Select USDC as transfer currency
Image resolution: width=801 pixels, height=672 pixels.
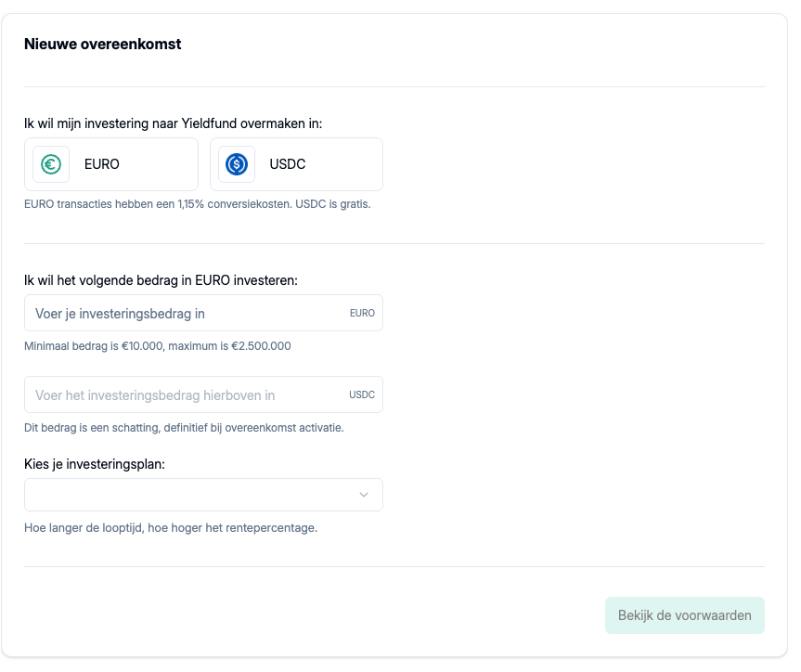tap(296, 164)
